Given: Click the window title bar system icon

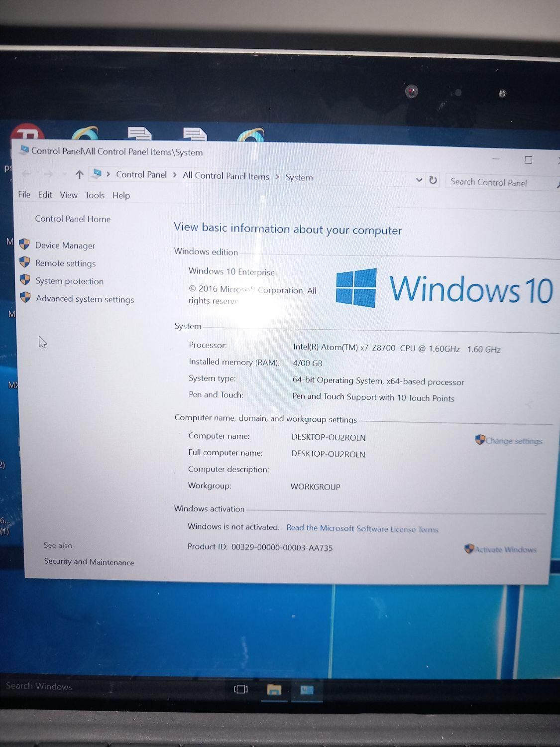Looking at the screenshot, I should (24, 149).
